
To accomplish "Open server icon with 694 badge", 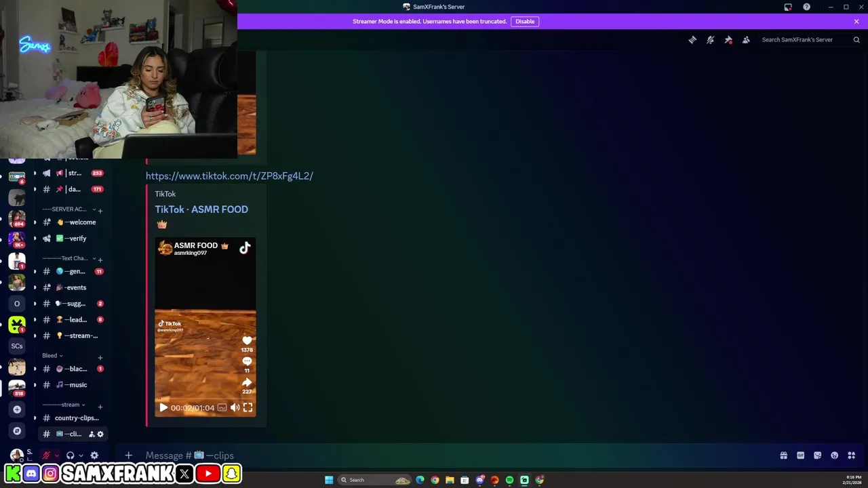I will (x=17, y=219).
